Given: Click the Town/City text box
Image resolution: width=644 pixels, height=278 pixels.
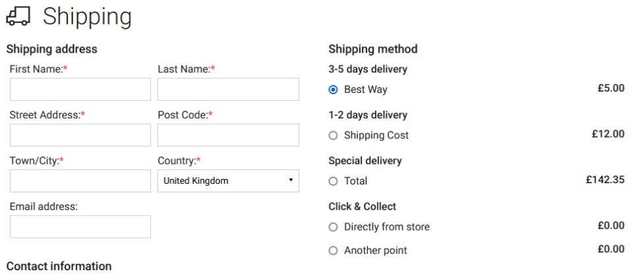Looking at the screenshot, I should [80, 181].
